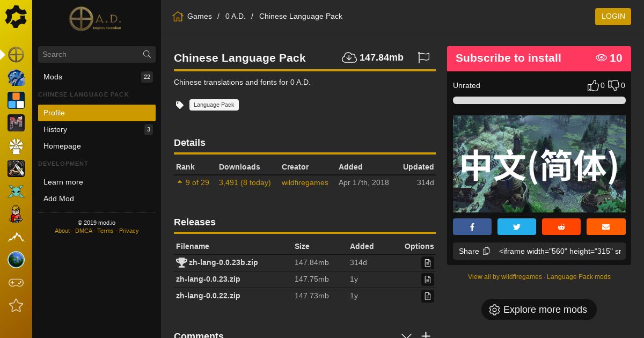Viewport: 644px width, 338px height.
Task: Share on Facebook
Action: point(472,227)
